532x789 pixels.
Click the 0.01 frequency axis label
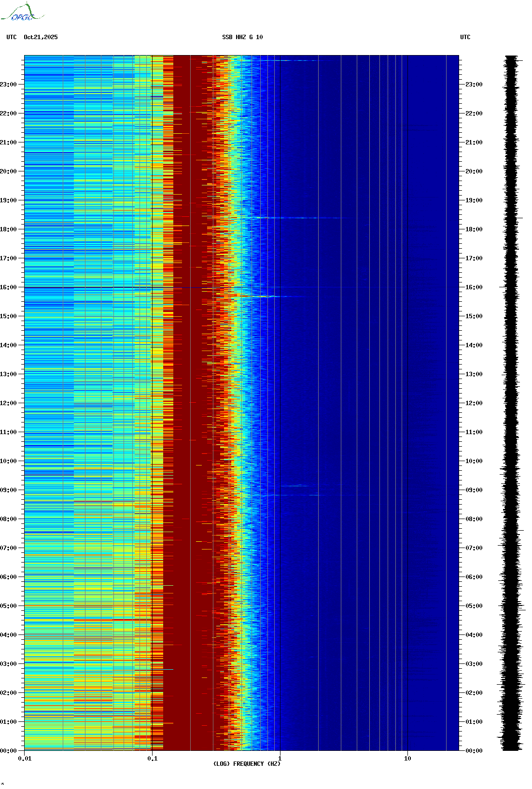tap(25, 759)
